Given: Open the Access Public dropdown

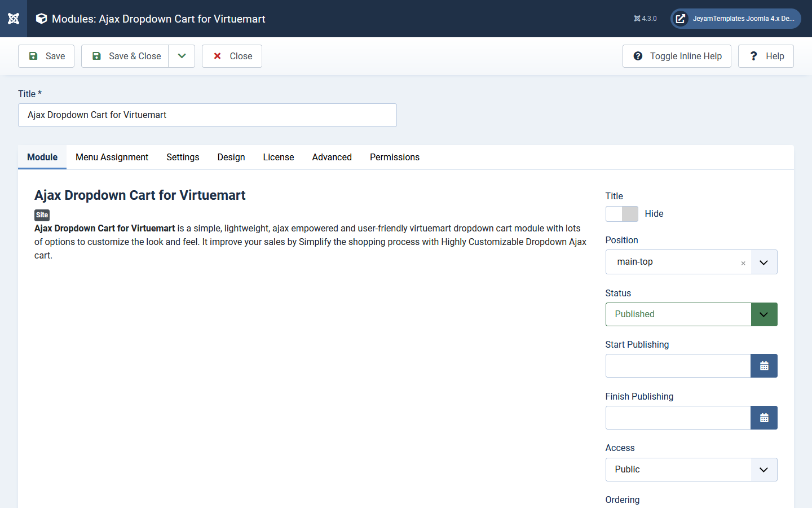Looking at the screenshot, I should [x=691, y=470].
